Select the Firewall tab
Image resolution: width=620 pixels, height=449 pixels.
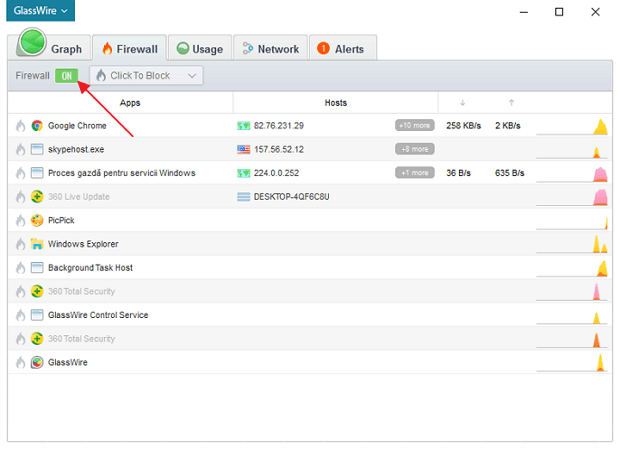tap(130, 48)
